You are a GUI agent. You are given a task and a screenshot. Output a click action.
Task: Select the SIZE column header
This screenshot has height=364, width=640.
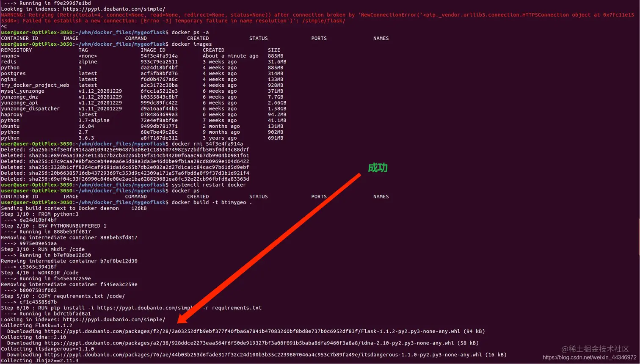click(274, 50)
